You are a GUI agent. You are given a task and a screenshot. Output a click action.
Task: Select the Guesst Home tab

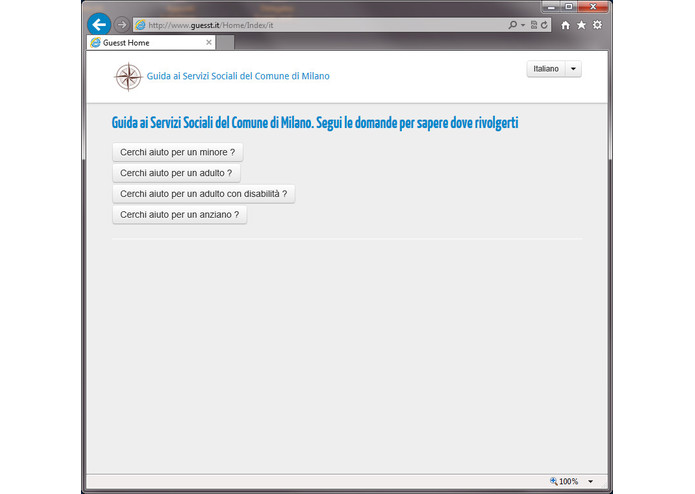click(x=151, y=43)
